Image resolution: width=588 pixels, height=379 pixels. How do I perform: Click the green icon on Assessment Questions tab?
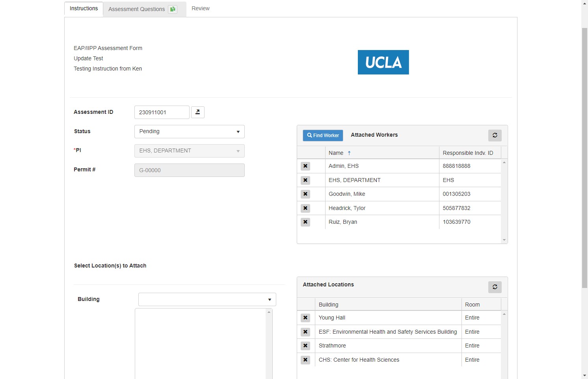tap(173, 9)
